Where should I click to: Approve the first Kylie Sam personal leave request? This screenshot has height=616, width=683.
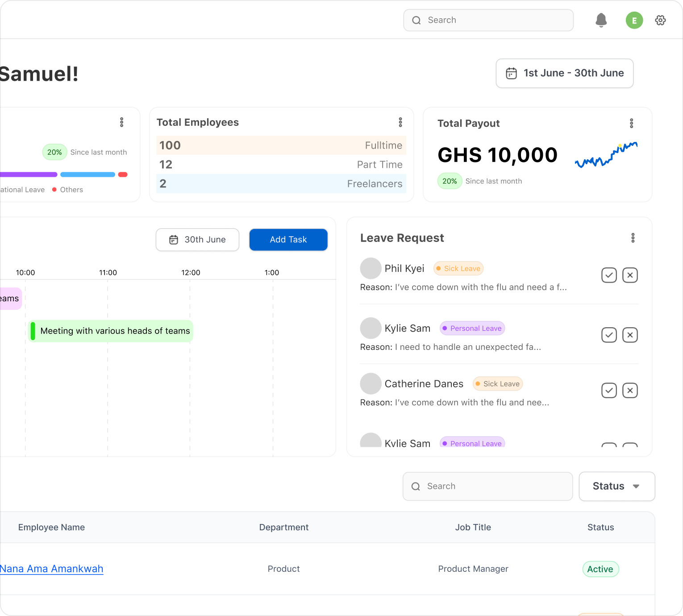(609, 335)
